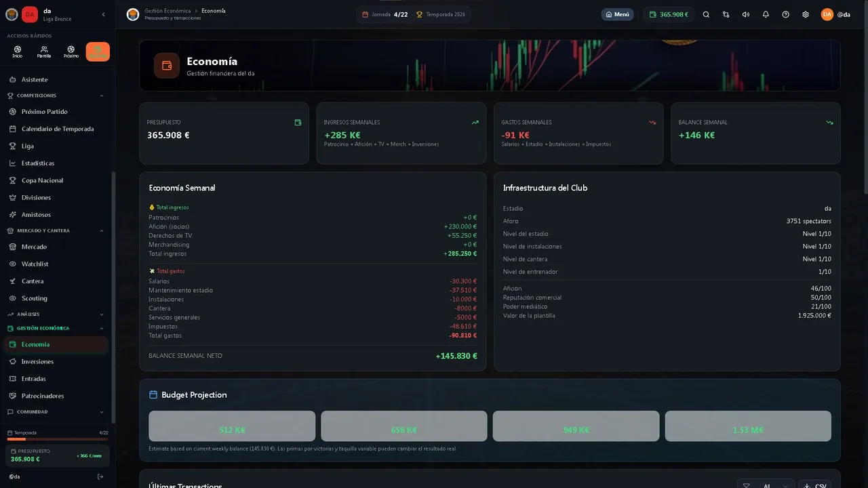Open notifications with the bell icon
The image size is (868, 488).
[766, 14]
